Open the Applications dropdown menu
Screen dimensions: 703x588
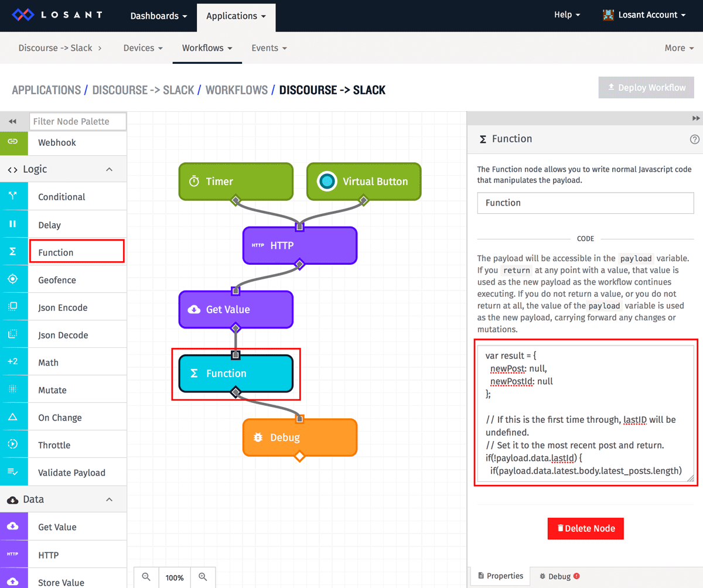236,16
